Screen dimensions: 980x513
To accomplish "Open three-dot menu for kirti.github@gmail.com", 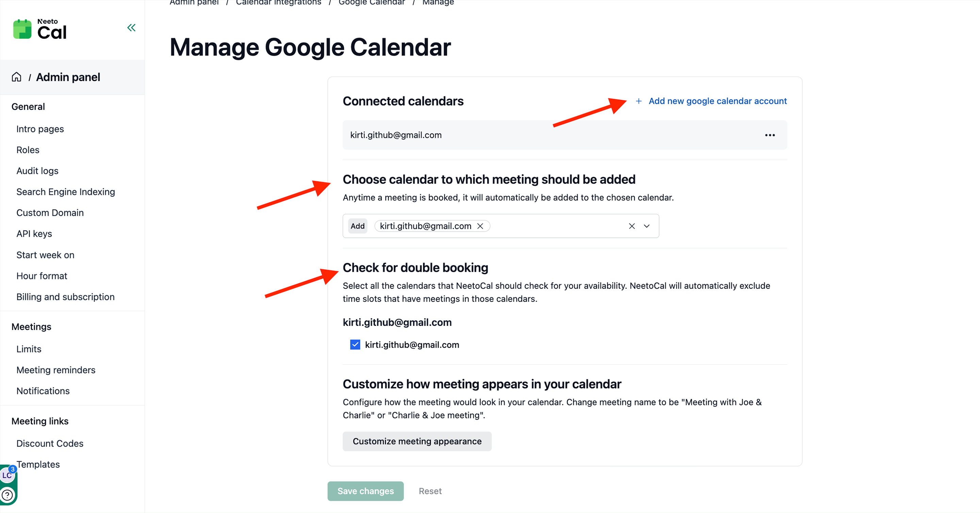I will coord(770,135).
